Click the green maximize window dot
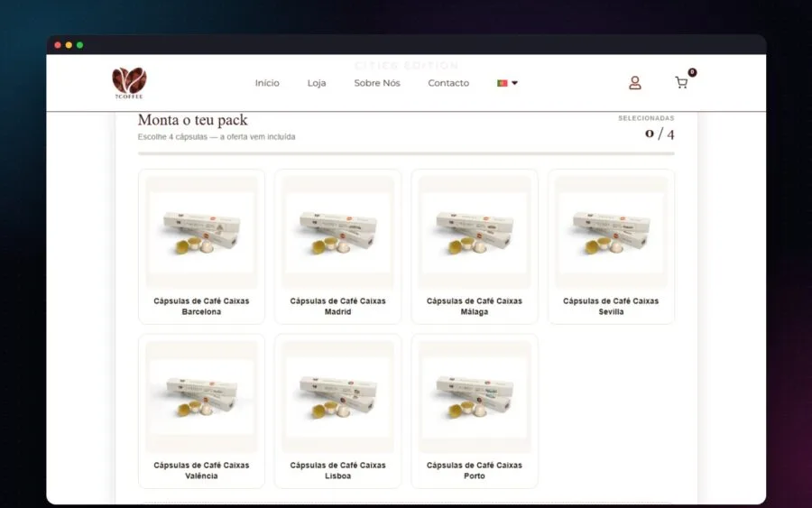The image size is (812, 508). click(79, 45)
